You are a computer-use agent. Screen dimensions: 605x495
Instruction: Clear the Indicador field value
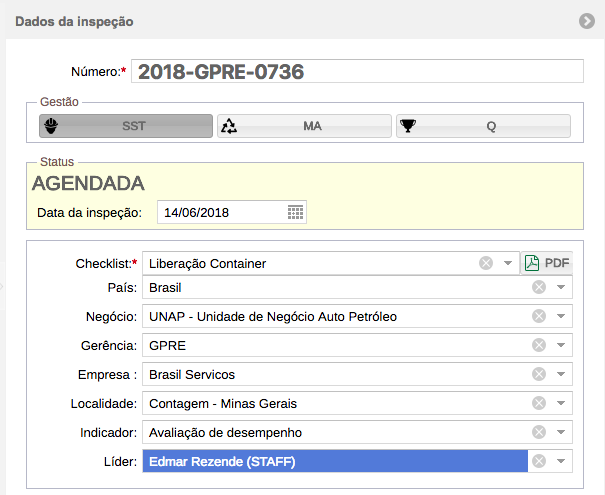click(539, 432)
